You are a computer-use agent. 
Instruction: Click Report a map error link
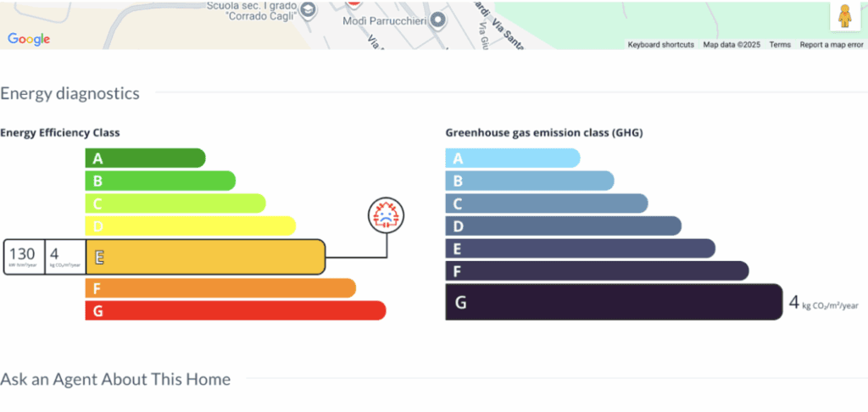pyautogui.click(x=832, y=45)
